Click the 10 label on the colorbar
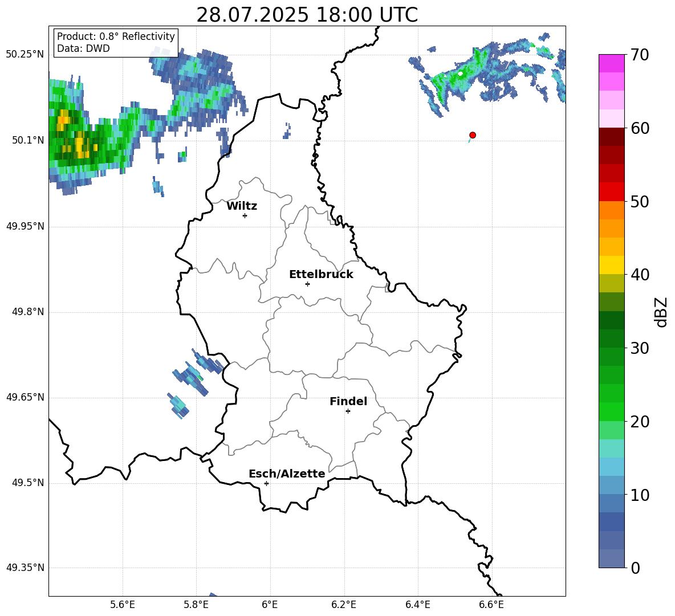 pos(639,495)
